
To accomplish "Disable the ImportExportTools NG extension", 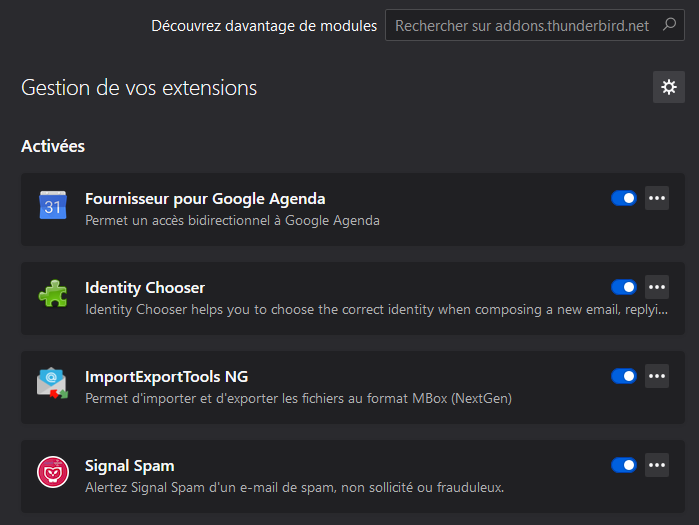I will click(x=624, y=376).
